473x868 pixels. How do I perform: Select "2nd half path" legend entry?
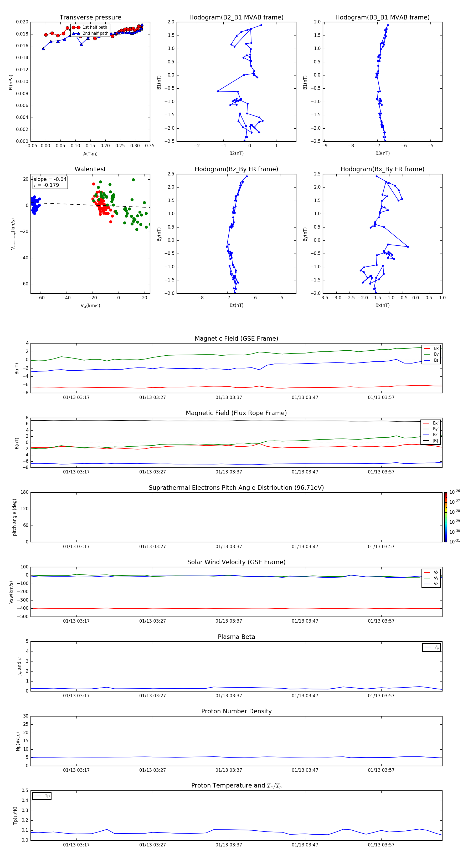point(90,33)
